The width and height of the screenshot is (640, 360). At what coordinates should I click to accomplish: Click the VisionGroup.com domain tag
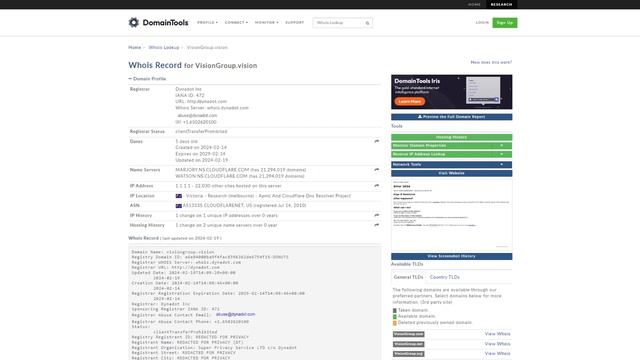pos(409,334)
